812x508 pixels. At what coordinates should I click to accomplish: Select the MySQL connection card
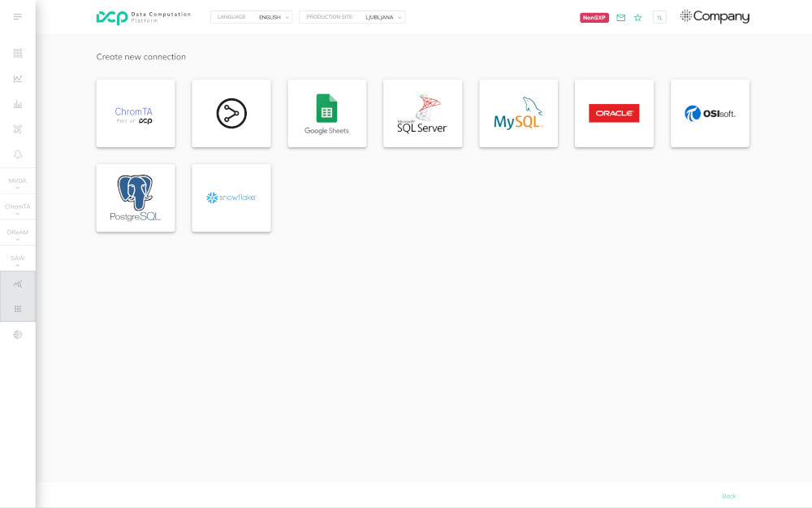[x=518, y=114]
